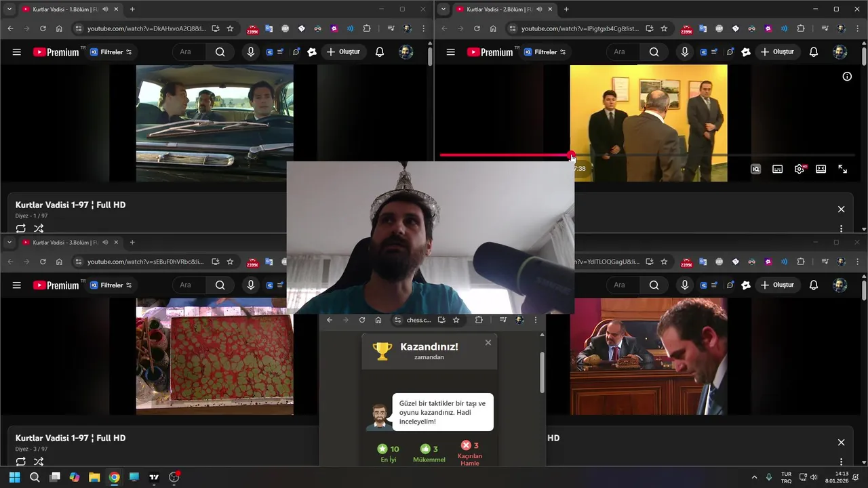
Task: Open Windows Start menu
Action: [14, 477]
